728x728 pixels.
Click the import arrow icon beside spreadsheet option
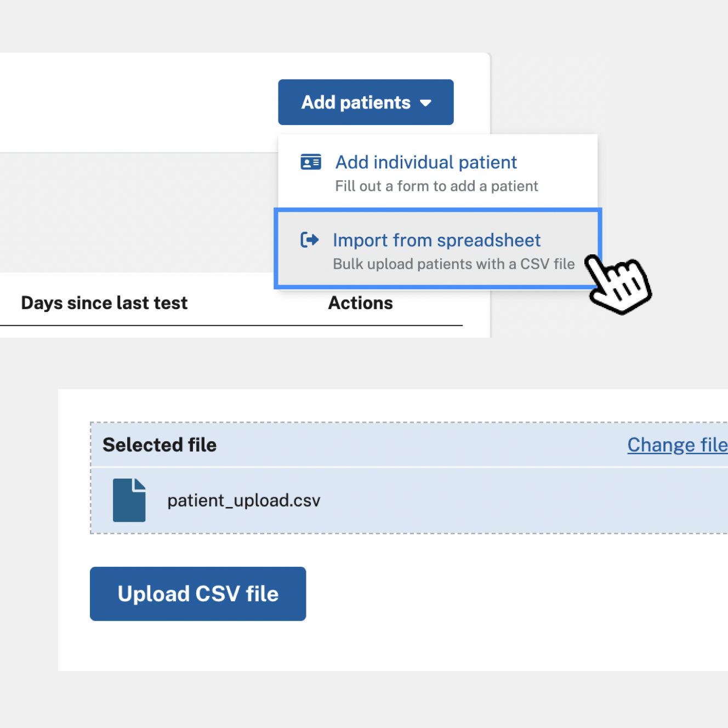(x=310, y=240)
